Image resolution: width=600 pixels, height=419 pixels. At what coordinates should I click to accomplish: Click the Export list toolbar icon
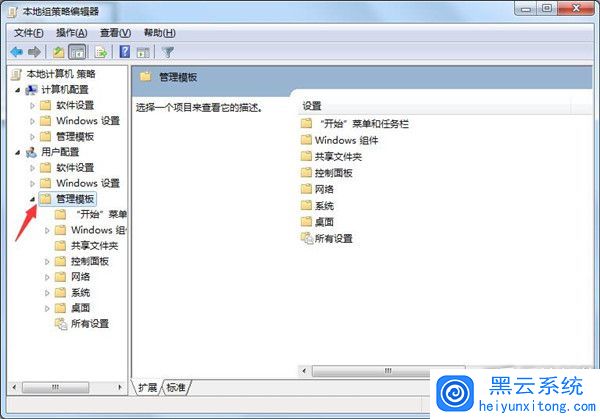[x=101, y=52]
